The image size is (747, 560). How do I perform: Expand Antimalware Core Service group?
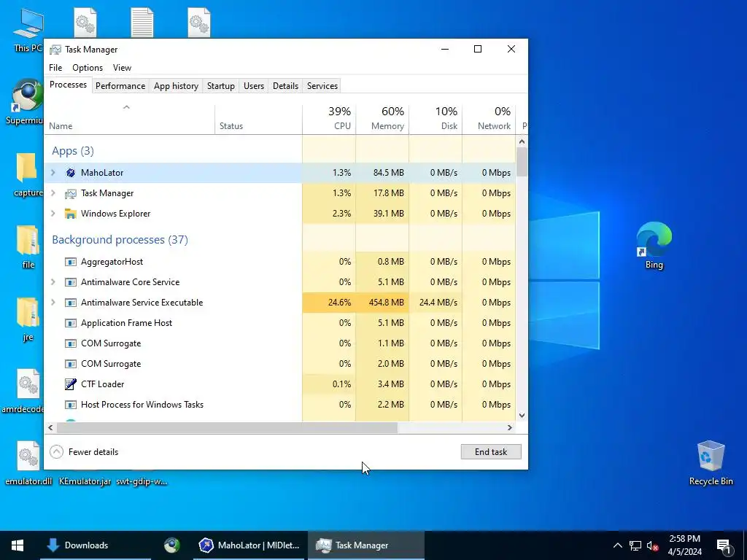[53, 282]
